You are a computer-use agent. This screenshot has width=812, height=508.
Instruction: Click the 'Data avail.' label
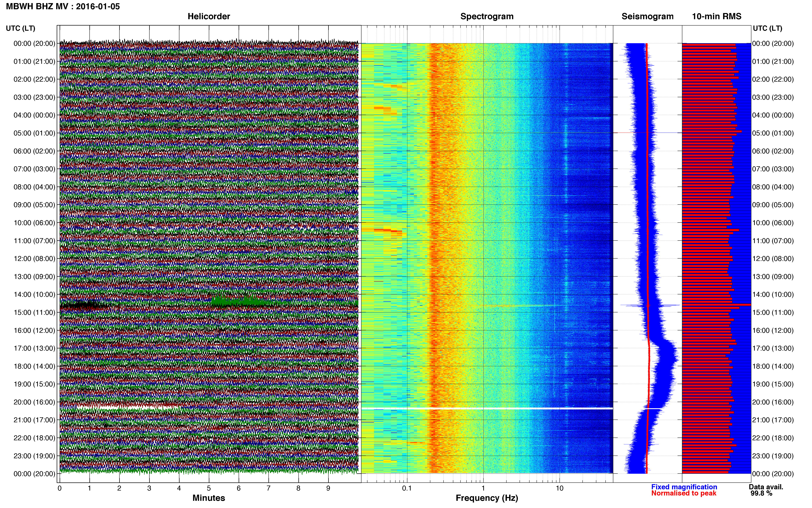point(766,487)
